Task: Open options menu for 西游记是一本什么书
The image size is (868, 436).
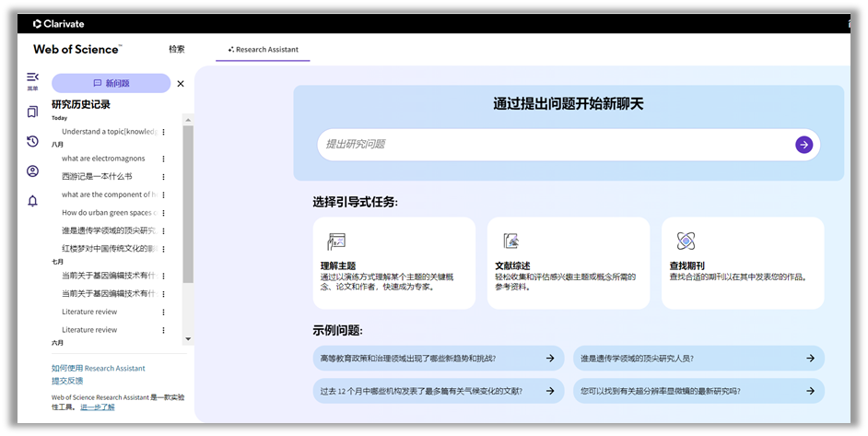Action: (164, 176)
